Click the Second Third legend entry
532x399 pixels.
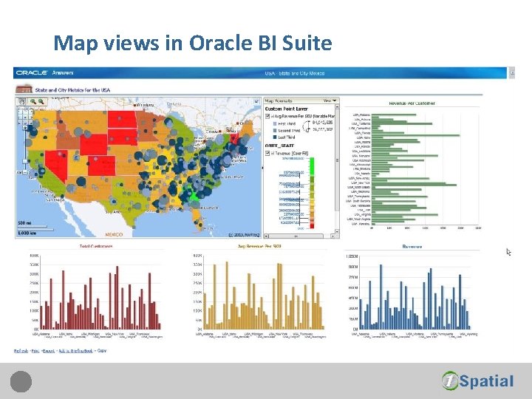tap(287, 131)
